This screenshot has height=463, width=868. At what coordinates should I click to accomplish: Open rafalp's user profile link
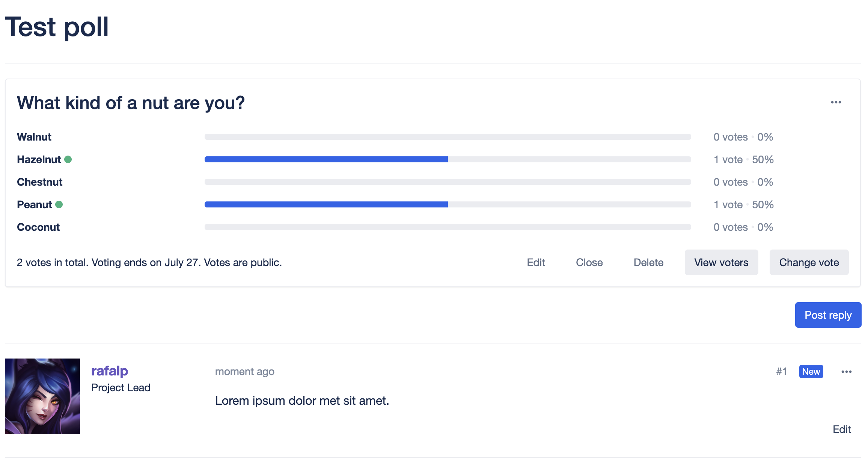pyautogui.click(x=109, y=371)
